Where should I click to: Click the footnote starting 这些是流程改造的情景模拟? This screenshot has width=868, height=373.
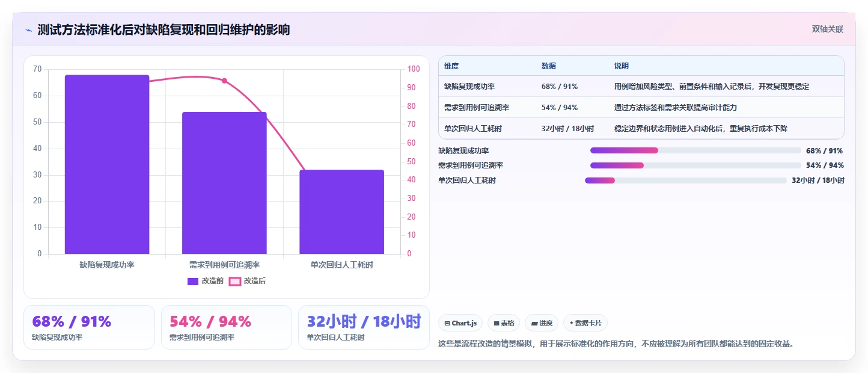click(x=616, y=344)
